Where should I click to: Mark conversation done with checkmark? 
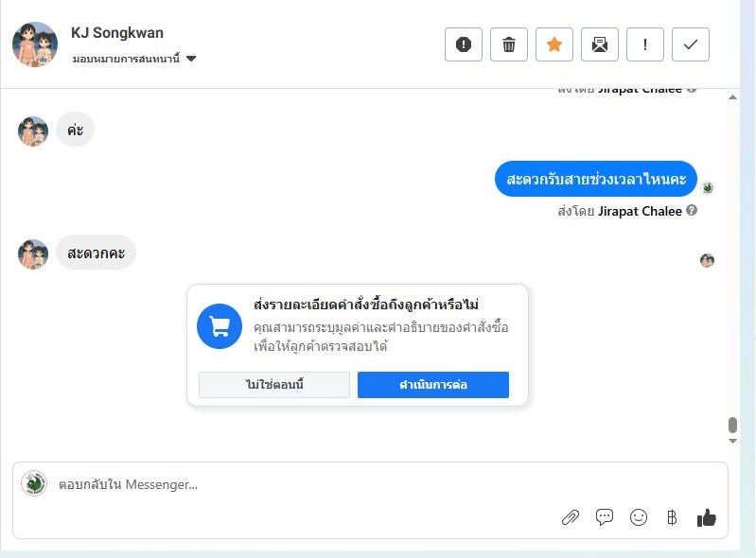(x=691, y=44)
